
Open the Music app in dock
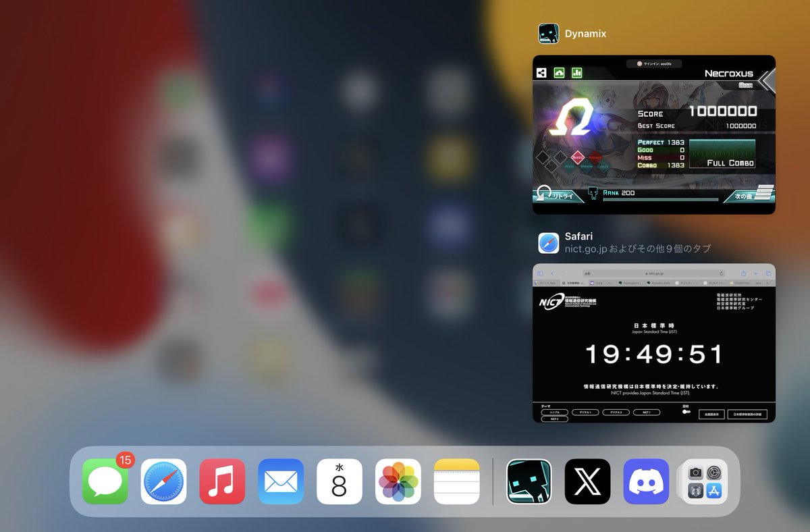click(222, 481)
